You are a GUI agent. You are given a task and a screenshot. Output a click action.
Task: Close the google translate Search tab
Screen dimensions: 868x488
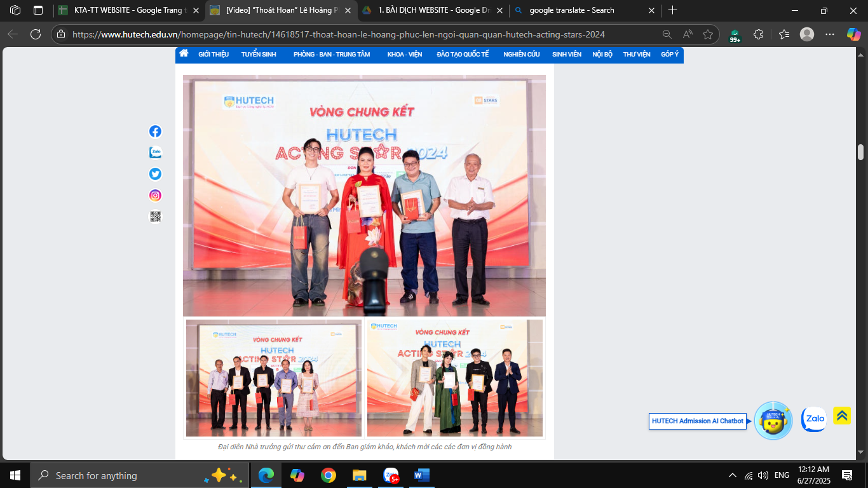(651, 10)
